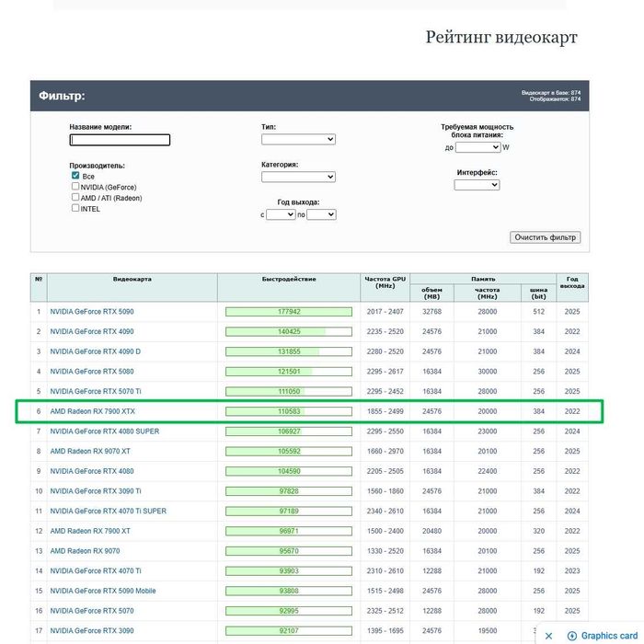The image size is (644, 644).
Task: Open NVIDIA GeForce RTX 4080 link
Action: coord(92,471)
